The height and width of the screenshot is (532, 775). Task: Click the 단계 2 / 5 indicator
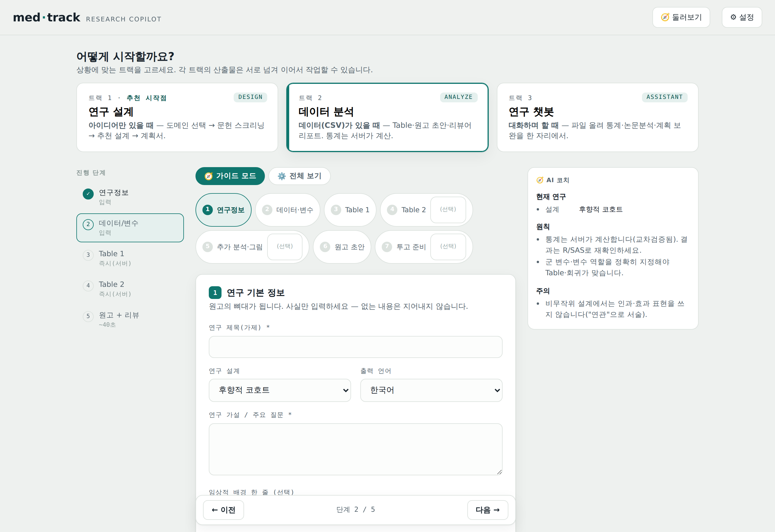coord(355,510)
